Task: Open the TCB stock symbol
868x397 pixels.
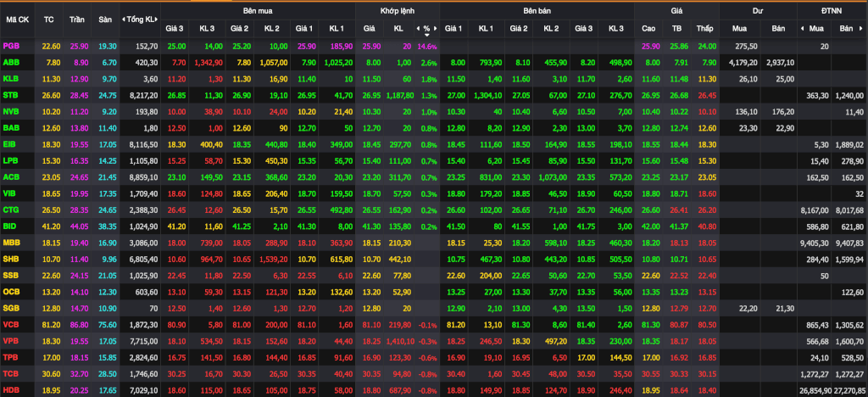Action: 12,372
